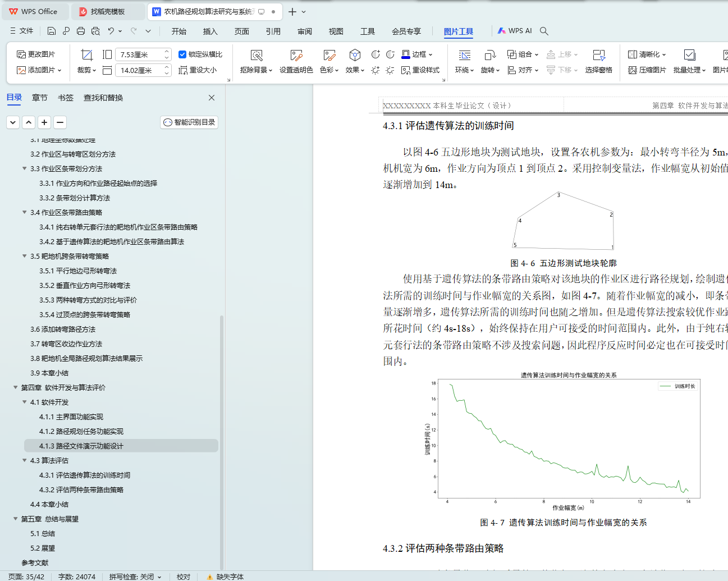The image size is (728, 581).
Task: Click the search magnifier next to WPS AI
Action: click(544, 31)
